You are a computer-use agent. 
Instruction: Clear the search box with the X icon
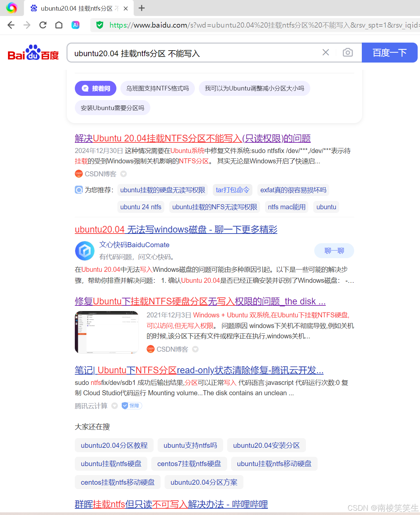(x=326, y=52)
